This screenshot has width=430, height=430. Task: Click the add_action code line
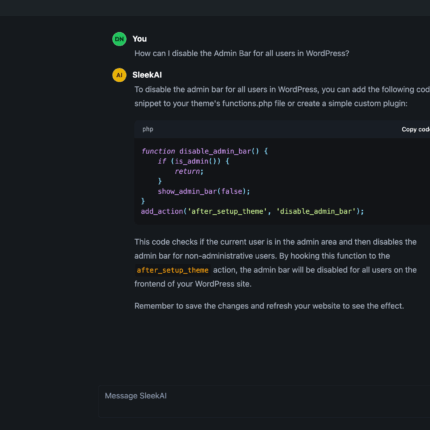[x=252, y=211]
